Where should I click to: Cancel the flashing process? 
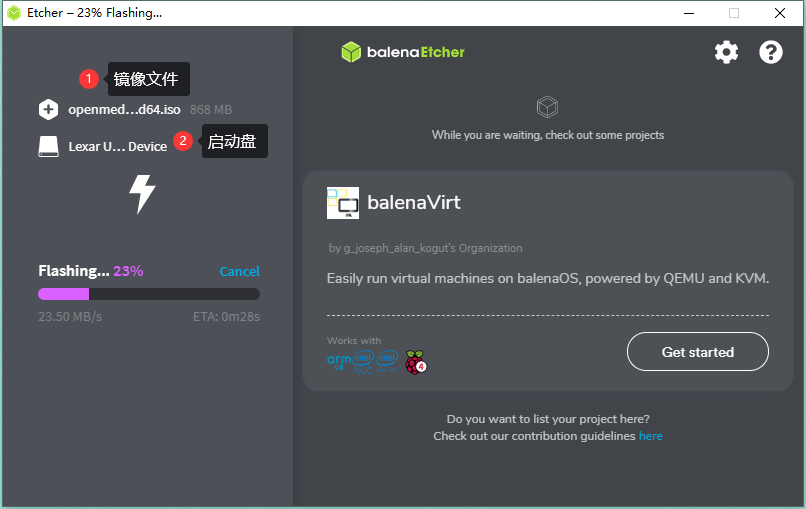point(240,271)
